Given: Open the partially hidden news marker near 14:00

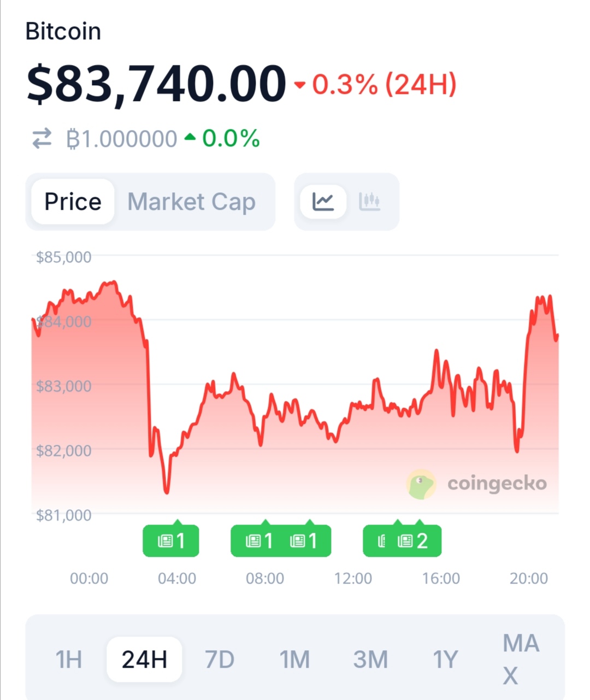Looking at the screenshot, I should point(381,541).
